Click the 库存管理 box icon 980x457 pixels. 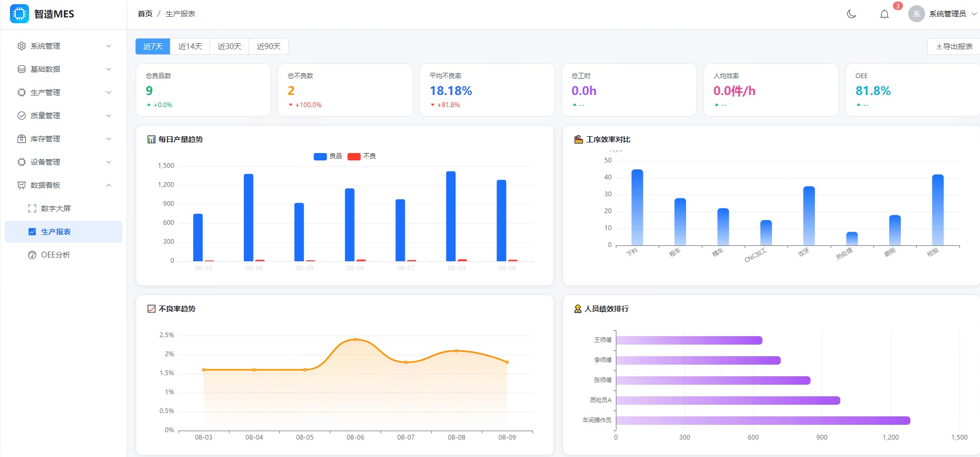point(22,139)
